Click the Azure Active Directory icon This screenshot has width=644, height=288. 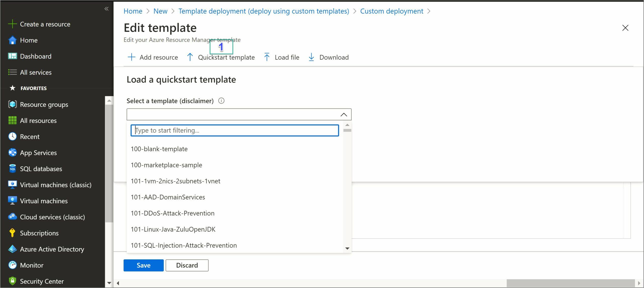(12, 249)
